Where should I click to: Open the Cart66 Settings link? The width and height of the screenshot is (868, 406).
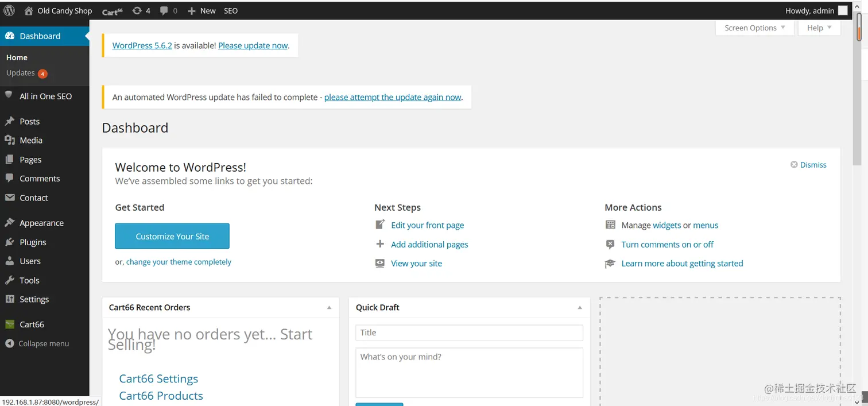coord(158,378)
